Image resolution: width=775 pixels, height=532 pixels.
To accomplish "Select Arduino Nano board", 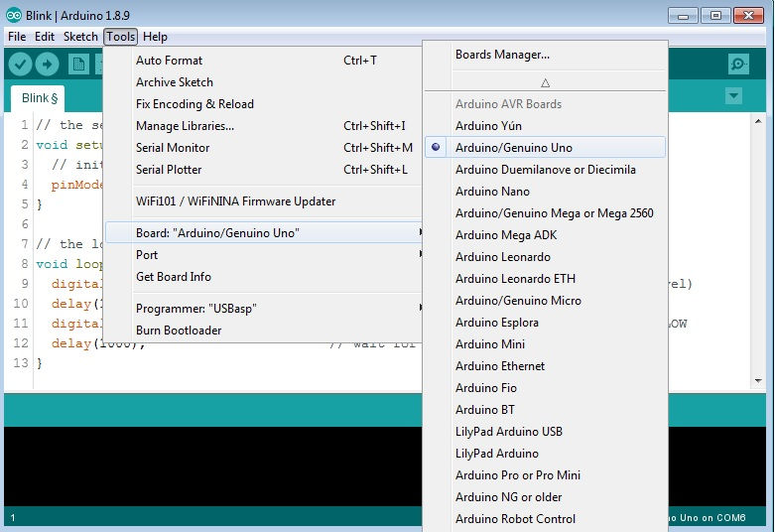I will 545,191.
